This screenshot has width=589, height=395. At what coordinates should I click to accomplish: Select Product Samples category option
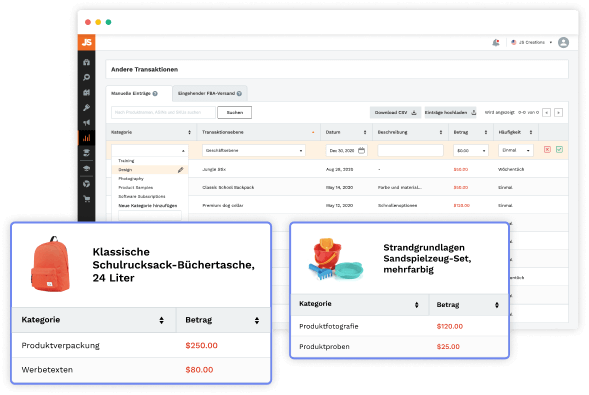click(150, 187)
